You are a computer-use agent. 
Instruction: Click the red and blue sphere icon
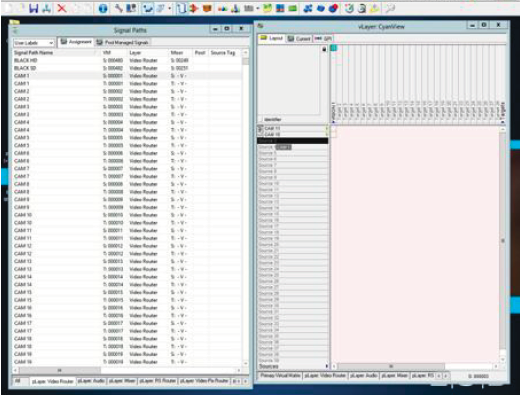(333, 8)
